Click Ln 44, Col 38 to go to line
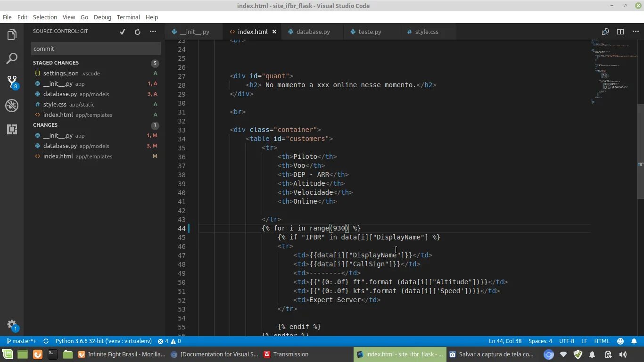 (x=505, y=341)
